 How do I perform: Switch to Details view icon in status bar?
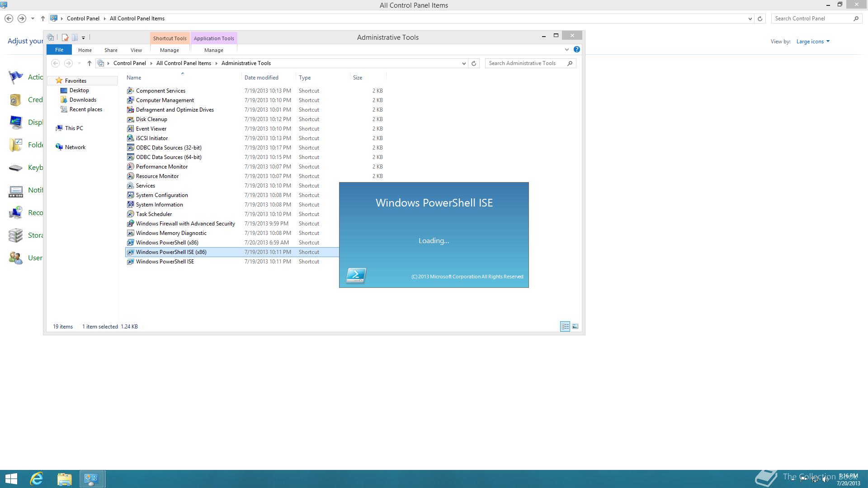tap(565, 326)
